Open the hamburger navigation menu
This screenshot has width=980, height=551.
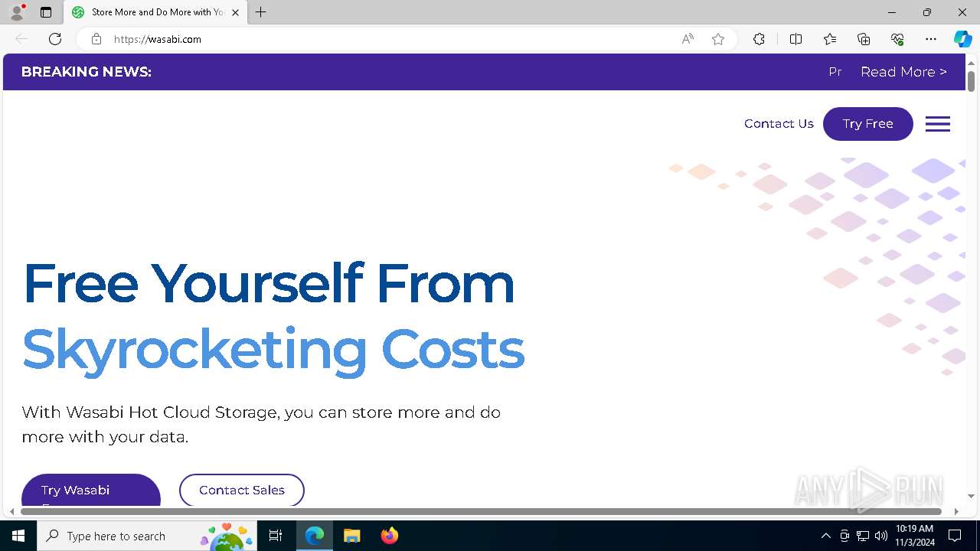click(938, 124)
